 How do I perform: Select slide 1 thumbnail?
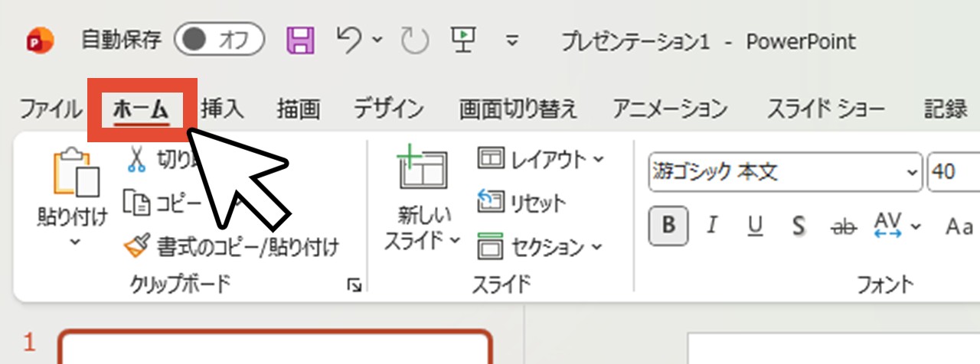click(x=275, y=346)
